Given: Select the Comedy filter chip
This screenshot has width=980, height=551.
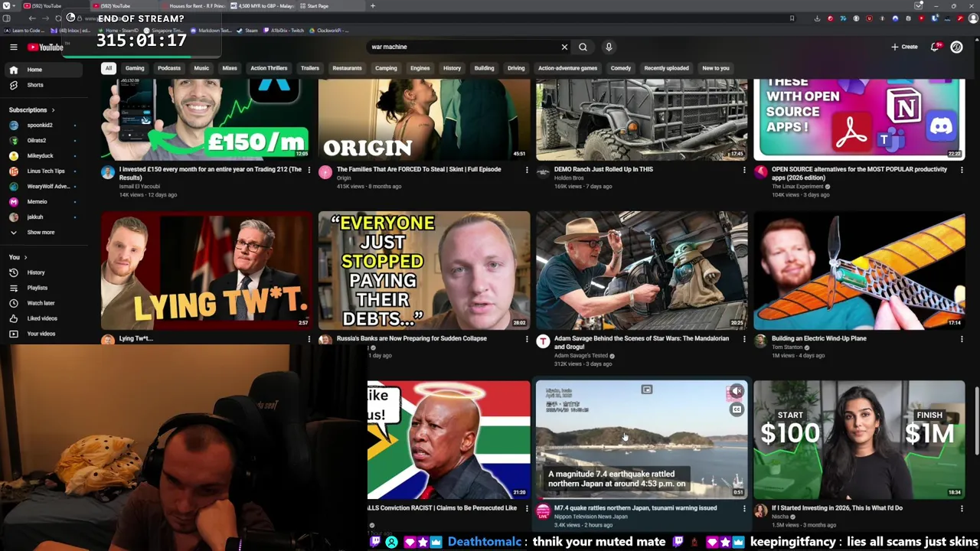Looking at the screenshot, I should point(621,68).
